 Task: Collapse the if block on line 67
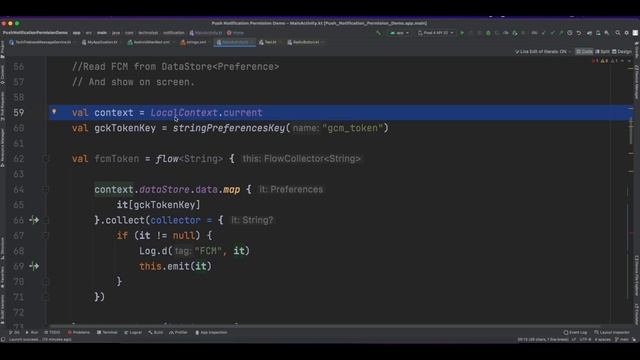pos(46,236)
